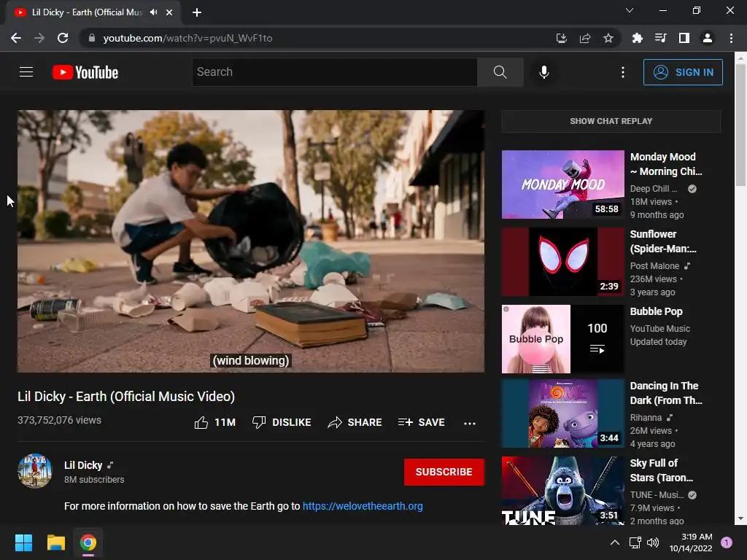Click the video player to pause playback
This screenshot has width=747, height=560.
click(x=251, y=241)
